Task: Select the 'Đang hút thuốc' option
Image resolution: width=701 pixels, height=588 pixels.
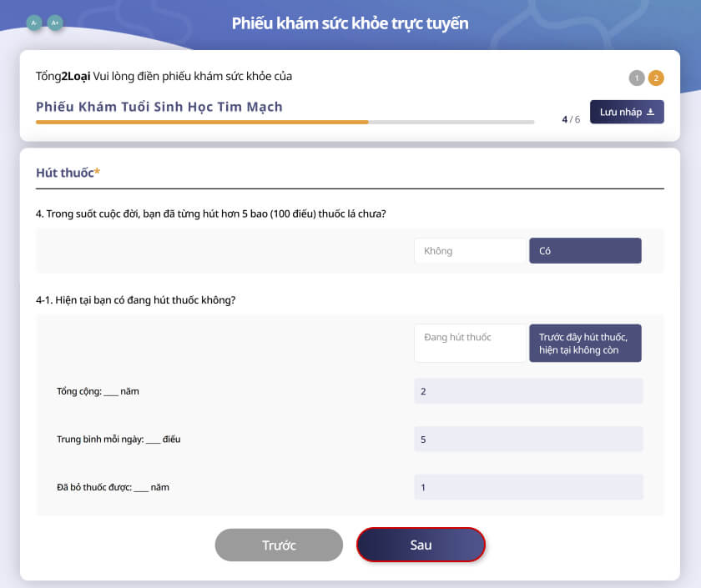Action: pyautogui.click(x=470, y=343)
